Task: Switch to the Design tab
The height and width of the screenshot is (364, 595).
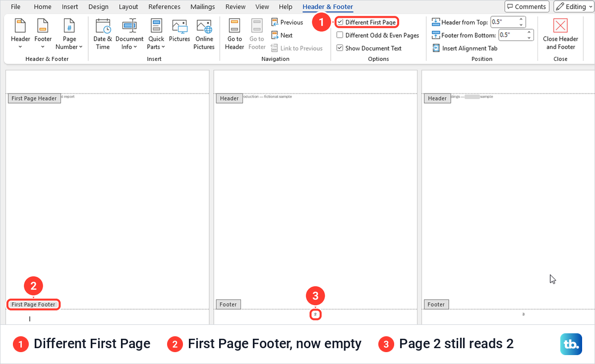Action: click(x=98, y=6)
